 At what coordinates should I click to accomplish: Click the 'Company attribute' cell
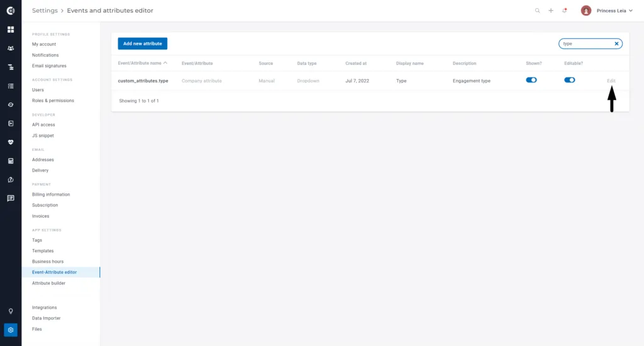pyautogui.click(x=201, y=81)
